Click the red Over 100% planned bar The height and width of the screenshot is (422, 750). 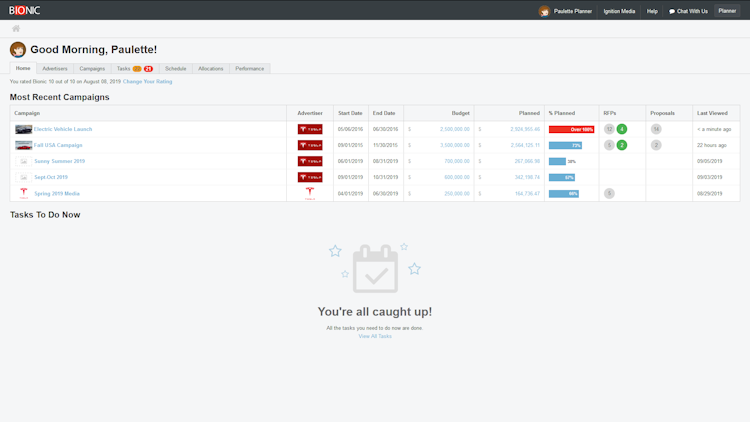tap(572, 129)
